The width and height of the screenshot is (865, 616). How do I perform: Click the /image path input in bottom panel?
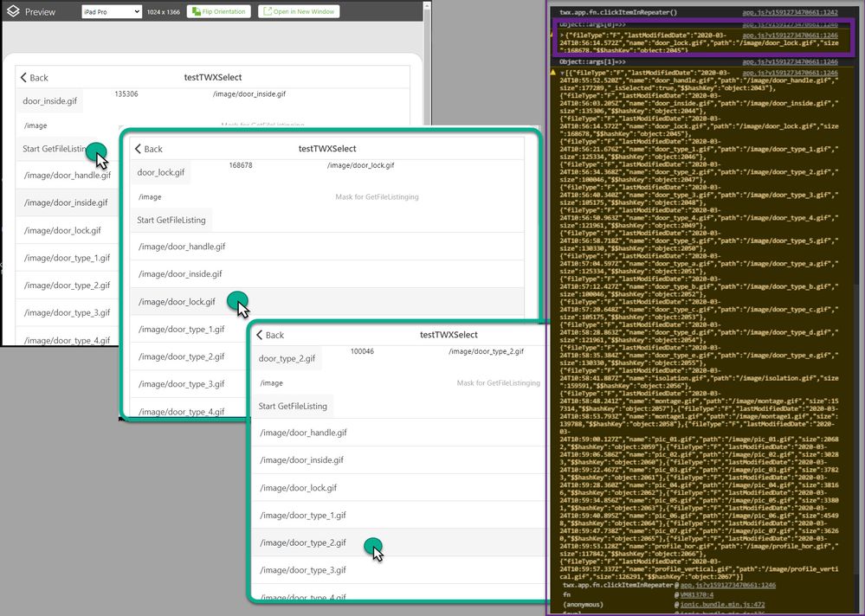(x=273, y=382)
